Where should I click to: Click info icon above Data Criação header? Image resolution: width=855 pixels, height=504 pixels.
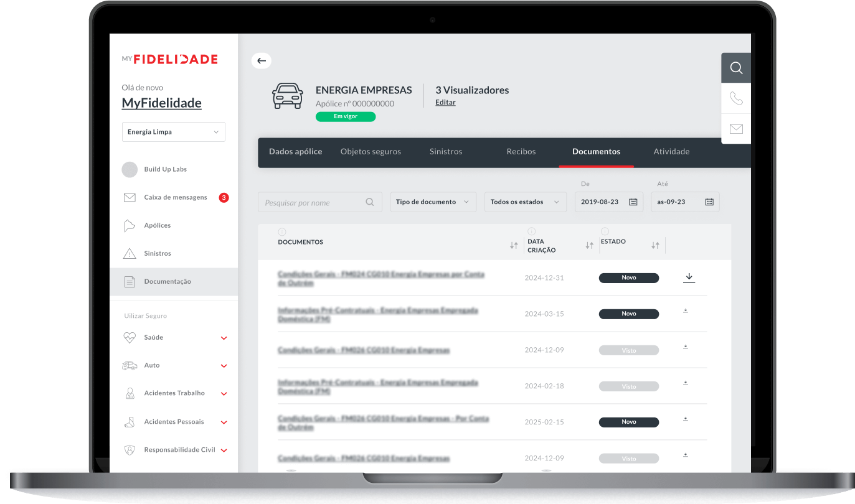tap(531, 231)
